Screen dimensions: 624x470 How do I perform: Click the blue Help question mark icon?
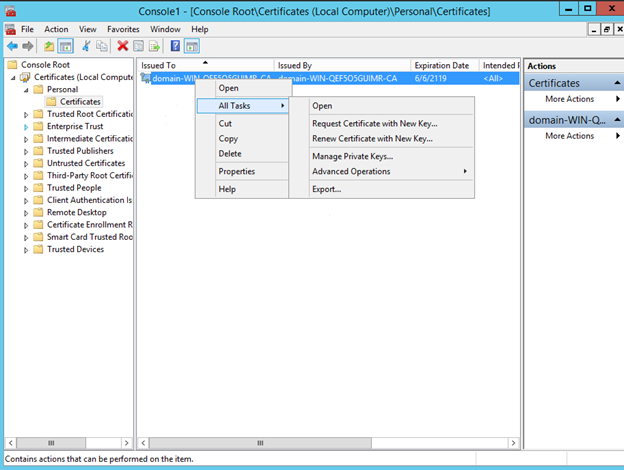point(176,46)
